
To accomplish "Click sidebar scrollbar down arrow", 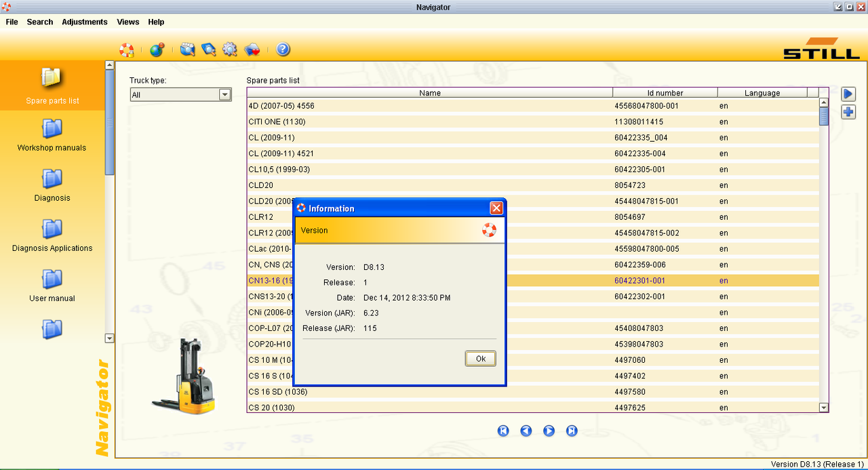I will pos(110,338).
